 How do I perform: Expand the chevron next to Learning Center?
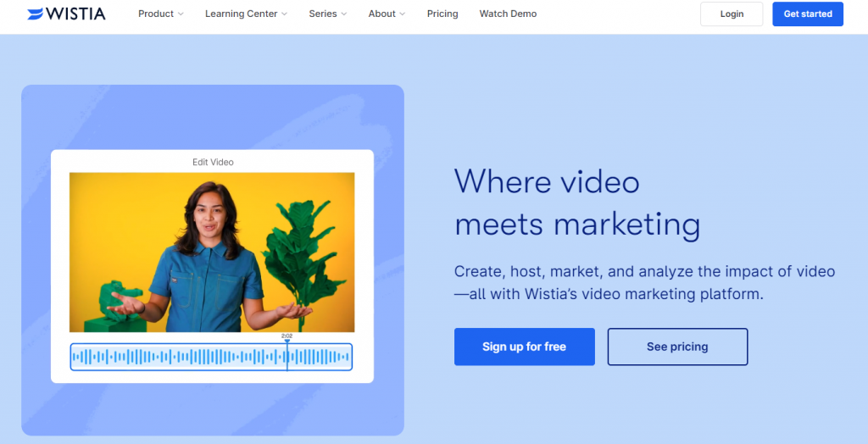(x=284, y=14)
